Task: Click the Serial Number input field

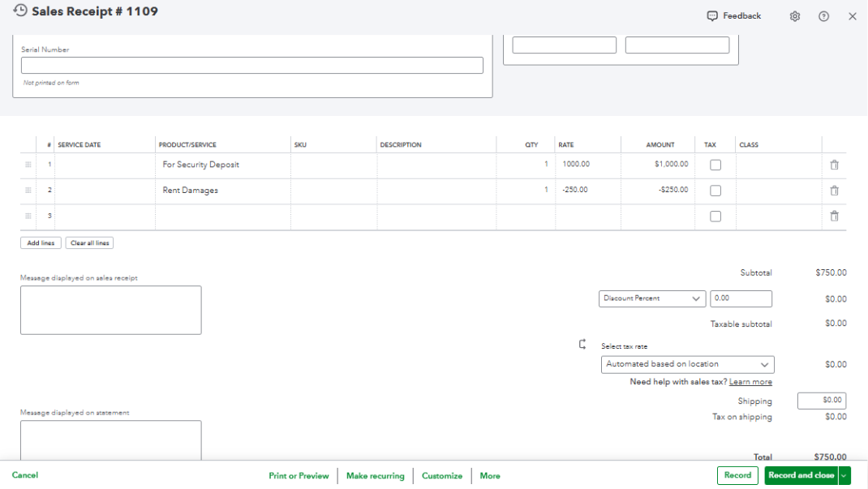Action: pos(252,66)
